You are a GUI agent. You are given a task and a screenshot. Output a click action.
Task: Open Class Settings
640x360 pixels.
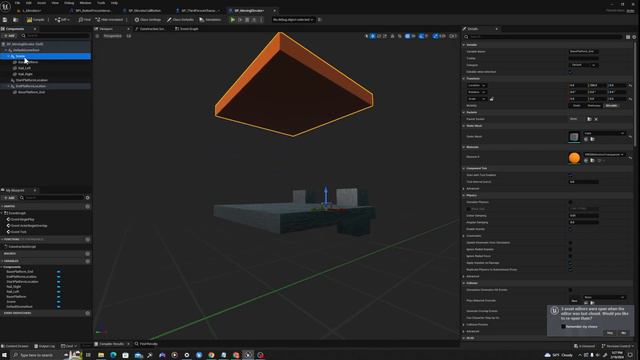[x=148, y=20]
